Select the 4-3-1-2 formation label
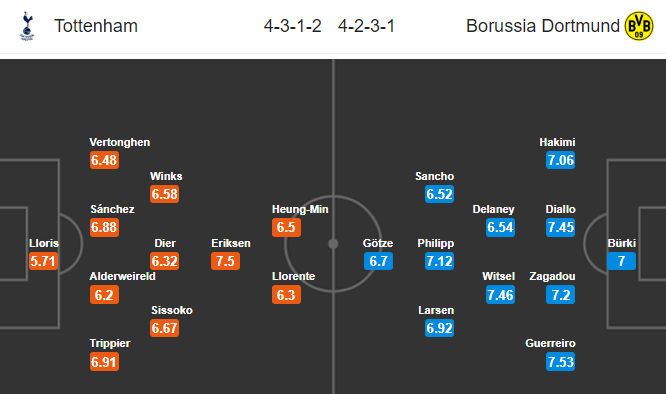 pyautogui.click(x=293, y=26)
